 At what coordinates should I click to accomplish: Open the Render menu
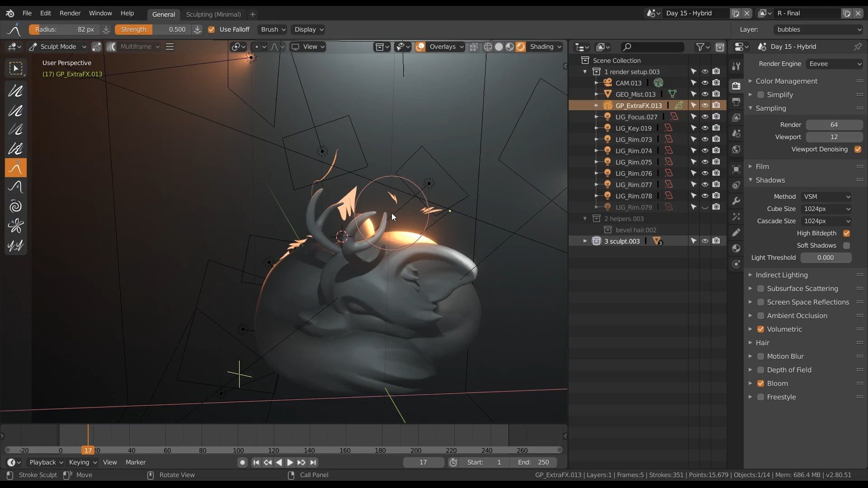[x=70, y=13]
